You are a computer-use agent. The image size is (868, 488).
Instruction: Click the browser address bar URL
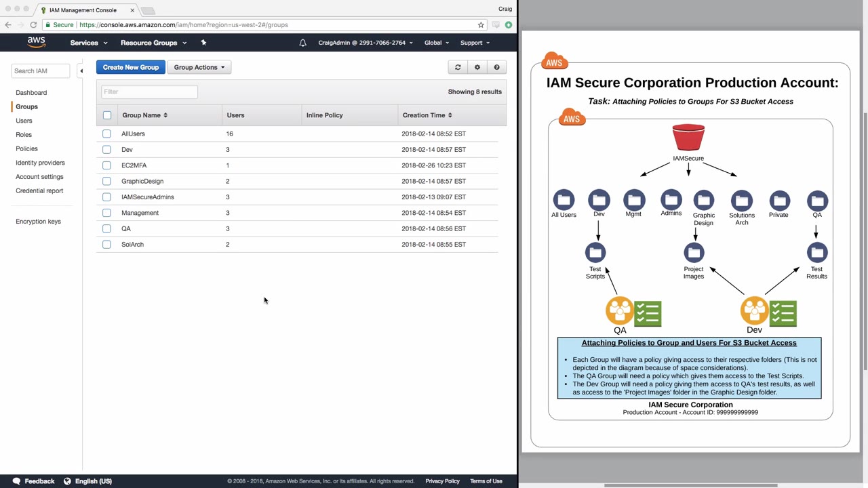(x=183, y=25)
